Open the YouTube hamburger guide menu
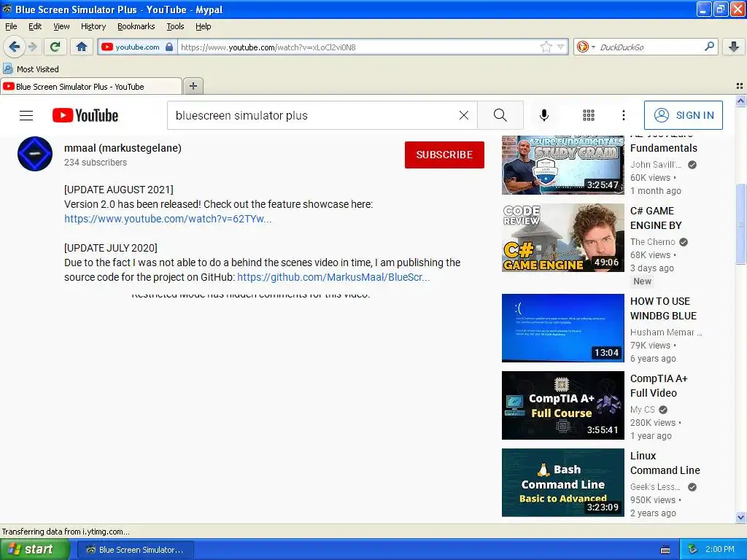Screen dimensions: 747x560 (26, 115)
